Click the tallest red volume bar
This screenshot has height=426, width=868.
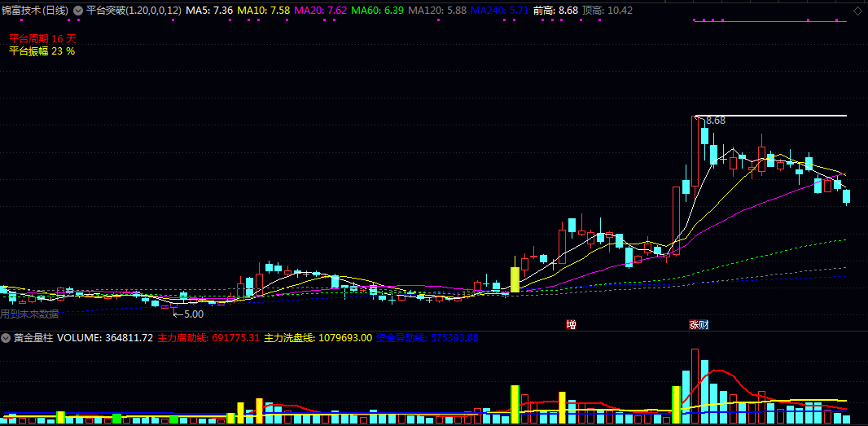[x=695, y=386]
